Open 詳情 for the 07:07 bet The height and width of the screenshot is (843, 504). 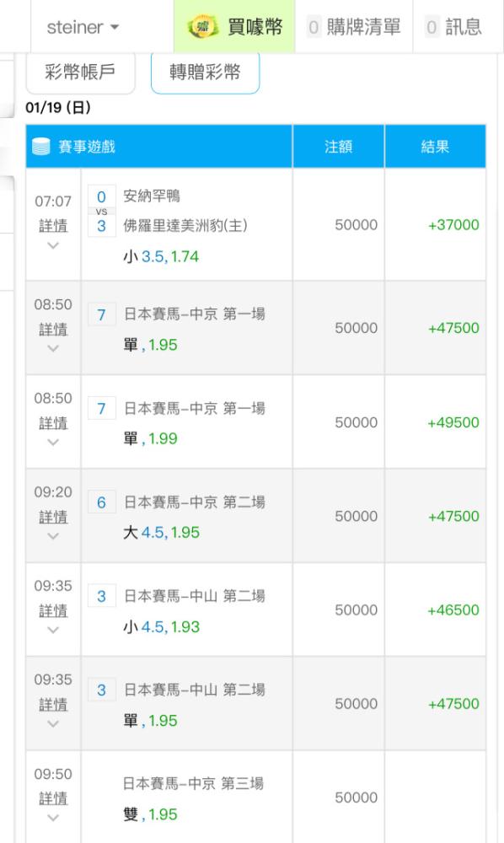[53, 226]
